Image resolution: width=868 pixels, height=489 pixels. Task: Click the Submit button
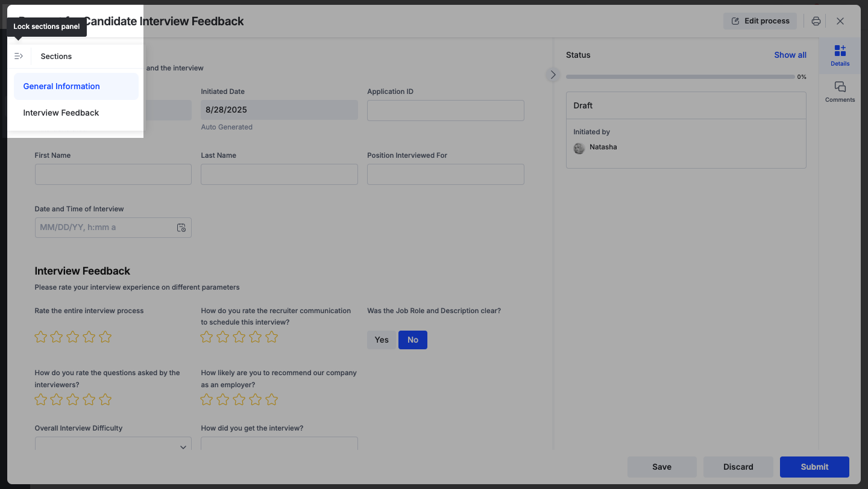(814, 467)
